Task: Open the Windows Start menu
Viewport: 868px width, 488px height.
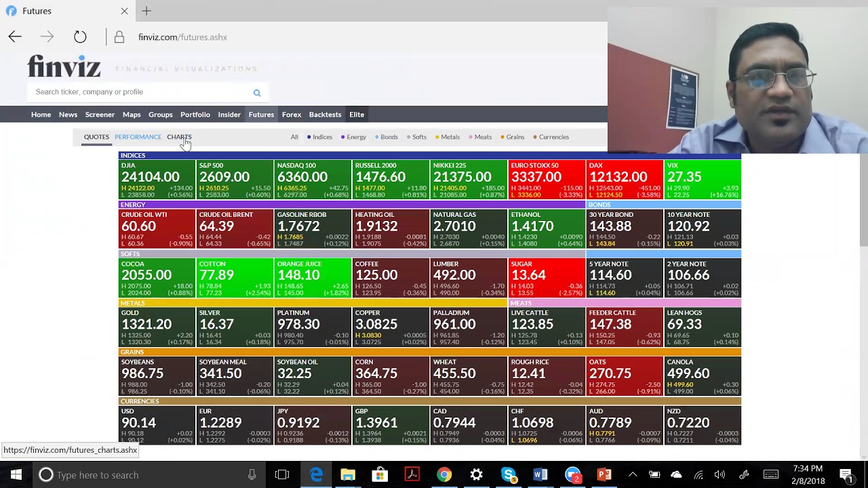Action: coord(16,474)
